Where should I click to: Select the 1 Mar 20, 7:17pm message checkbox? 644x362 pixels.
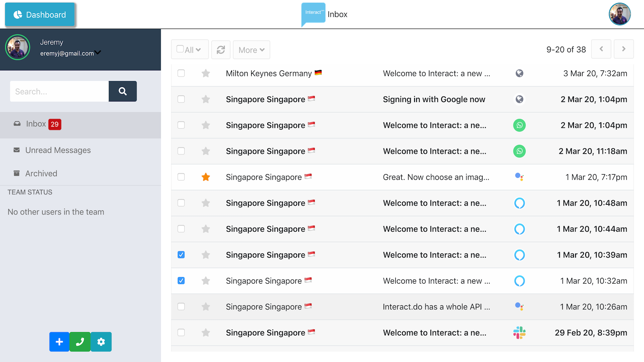181,177
